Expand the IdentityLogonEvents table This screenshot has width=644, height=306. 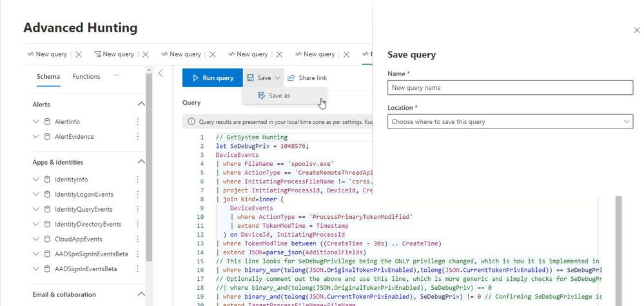(x=35, y=194)
